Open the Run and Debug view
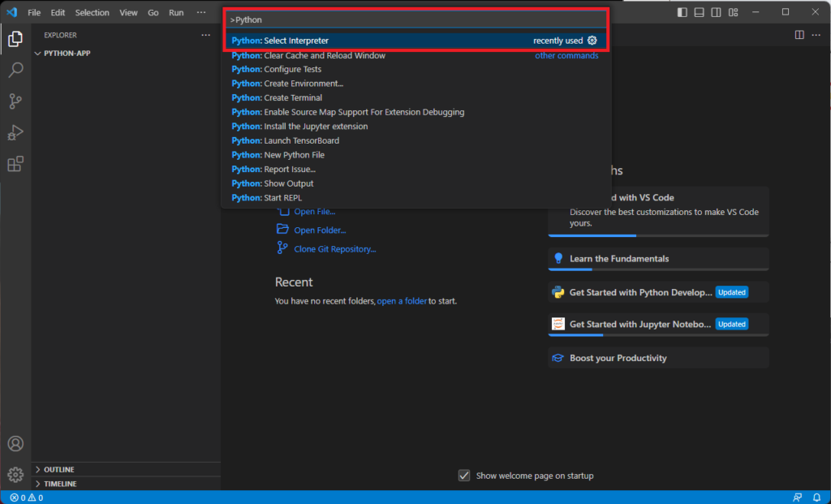This screenshot has height=504, width=831. (x=15, y=132)
